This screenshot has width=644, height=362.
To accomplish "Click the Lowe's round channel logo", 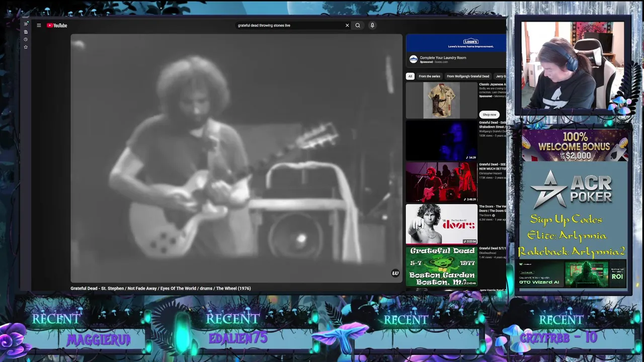I will (x=413, y=59).
